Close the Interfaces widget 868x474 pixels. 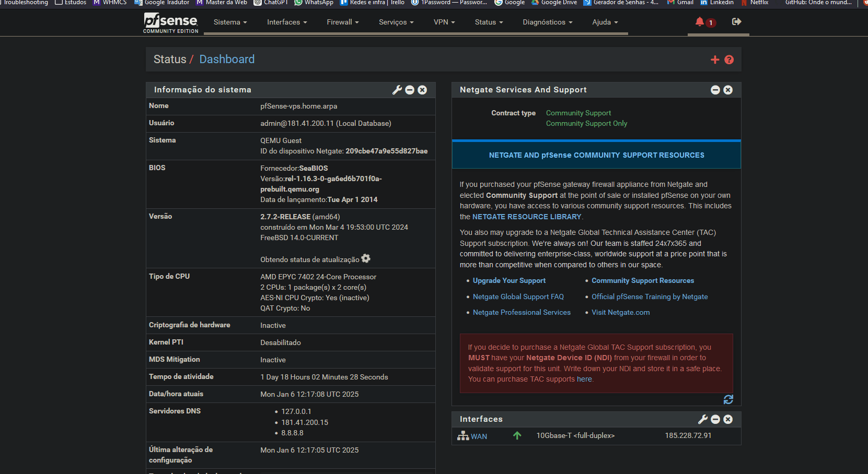728,419
